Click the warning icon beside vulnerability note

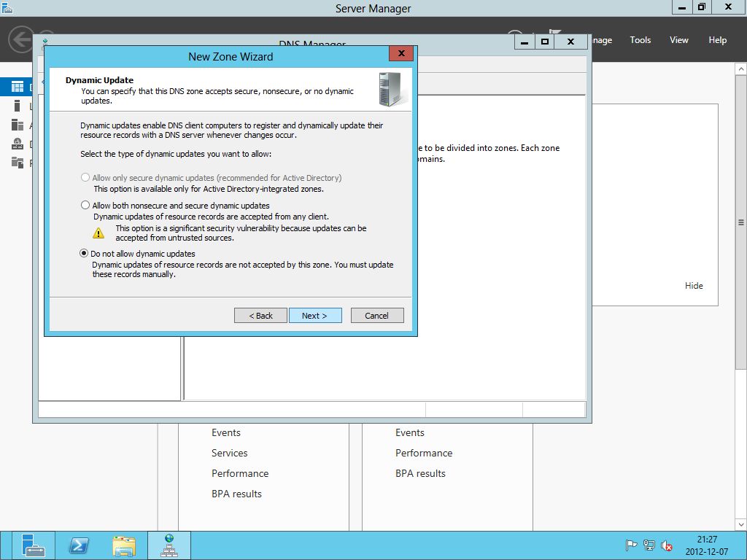98,233
